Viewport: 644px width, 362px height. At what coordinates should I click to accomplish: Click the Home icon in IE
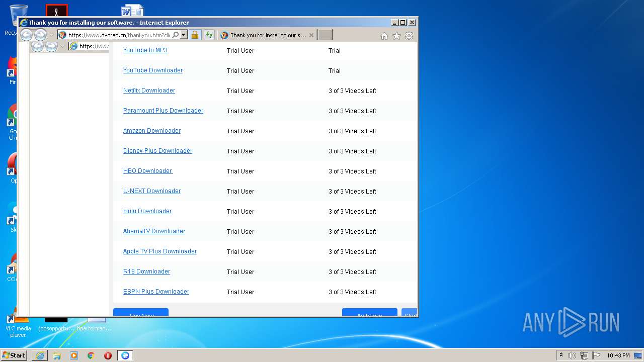coord(384,36)
